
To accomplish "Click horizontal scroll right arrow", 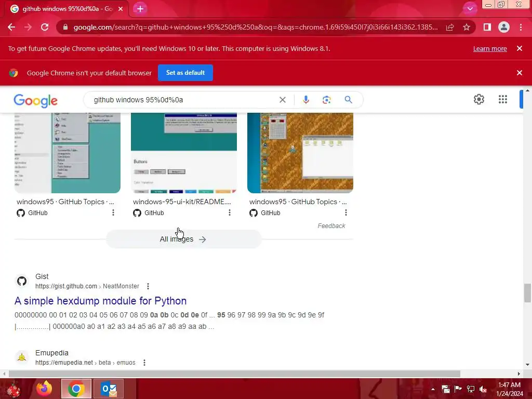I will tap(519, 374).
